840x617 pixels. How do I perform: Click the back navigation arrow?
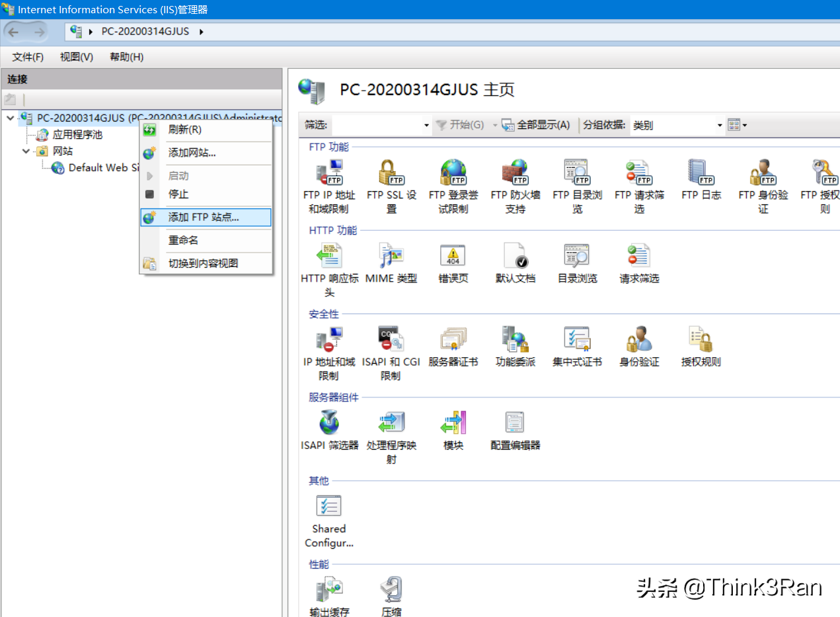tap(14, 31)
